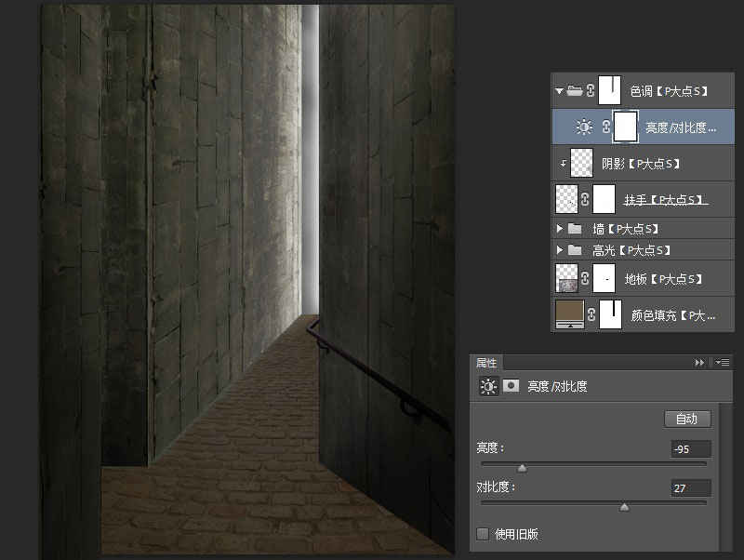The height and width of the screenshot is (560, 744).
Task: Select the 扶手 layer pixel thumbnail
Action: coord(566,199)
